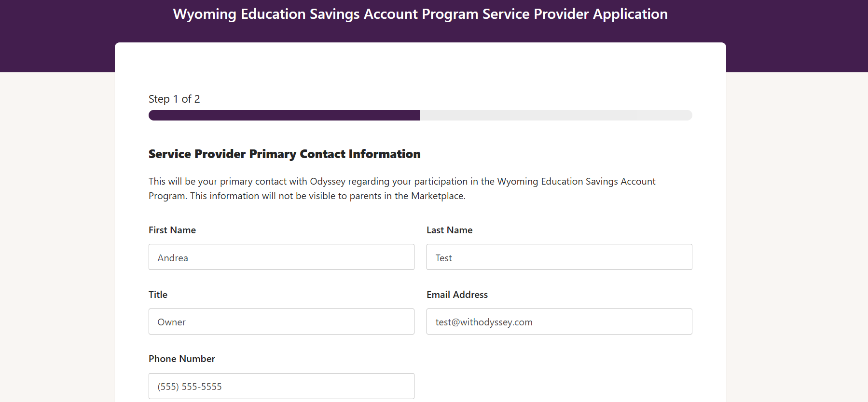Click the First Name label
Screen dimensions: 868x402
(x=172, y=230)
